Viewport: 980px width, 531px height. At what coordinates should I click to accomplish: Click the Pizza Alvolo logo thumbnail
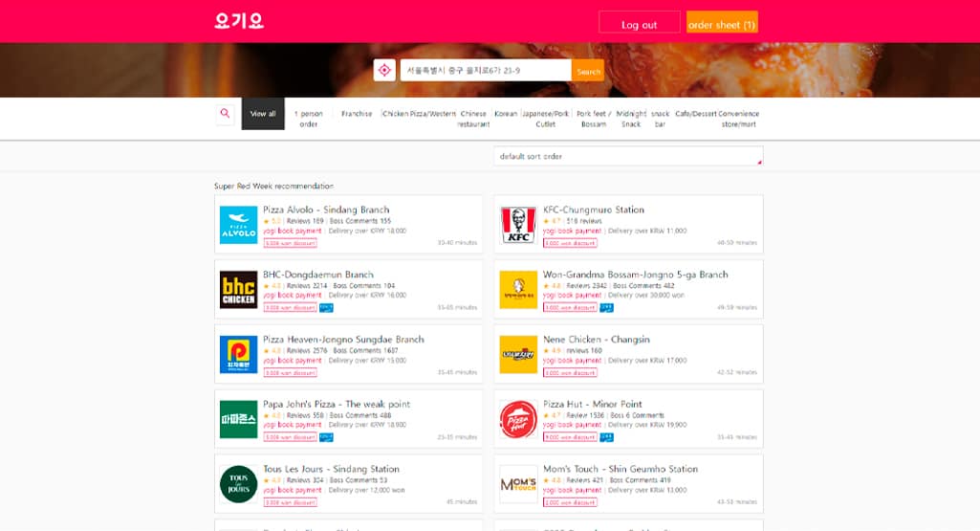coord(238,225)
